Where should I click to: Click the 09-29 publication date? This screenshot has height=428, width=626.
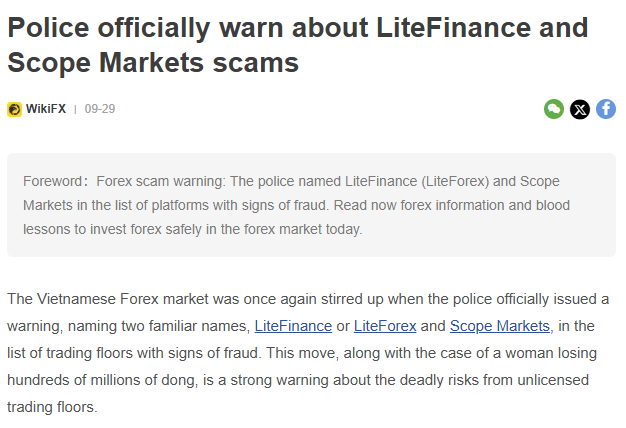point(100,109)
